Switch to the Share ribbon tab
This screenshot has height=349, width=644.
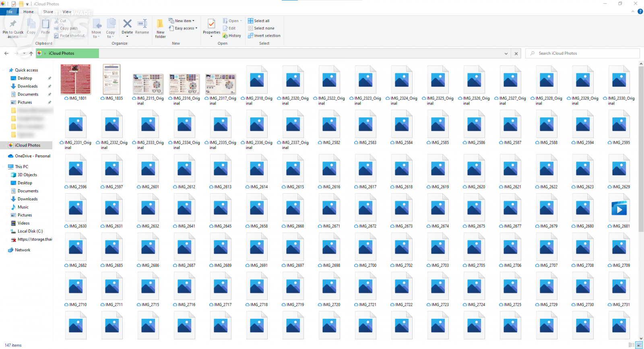point(48,12)
